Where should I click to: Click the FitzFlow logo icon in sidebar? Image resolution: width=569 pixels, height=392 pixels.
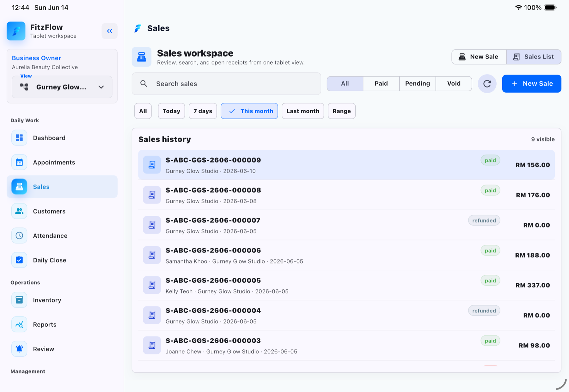click(x=16, y=31)
